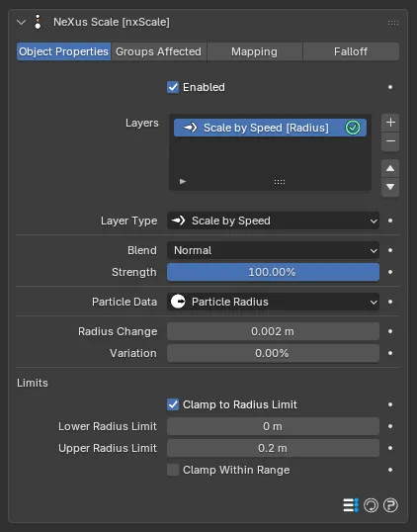Screen dimensions: 417x532
Task: Click the animate dot beside Enabled
Action: pyautogui.click(x=390, y=87)
